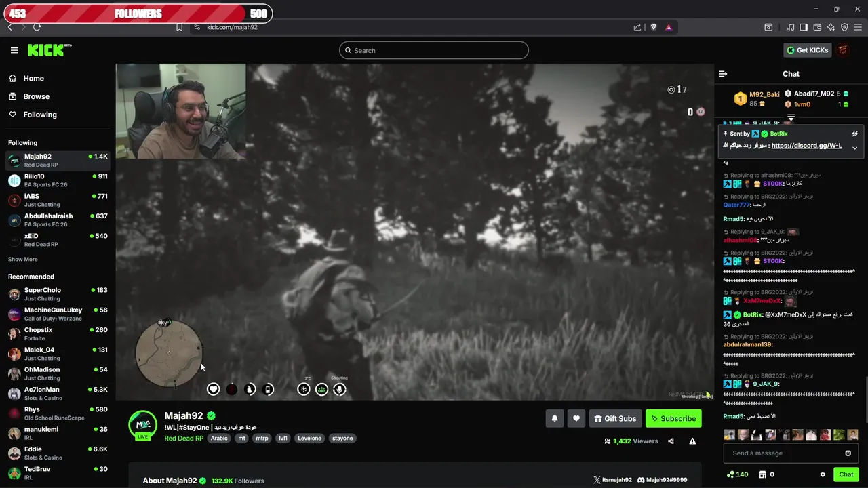Open the chat shop icon
The height and width of the screenshot is (488, 868).
[x=762, y=474]
